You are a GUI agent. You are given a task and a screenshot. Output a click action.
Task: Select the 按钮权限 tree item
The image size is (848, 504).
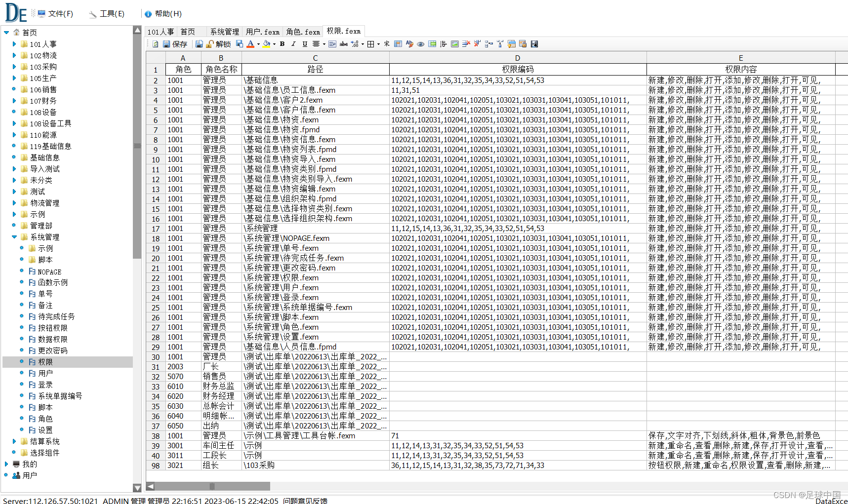[53, 328]
